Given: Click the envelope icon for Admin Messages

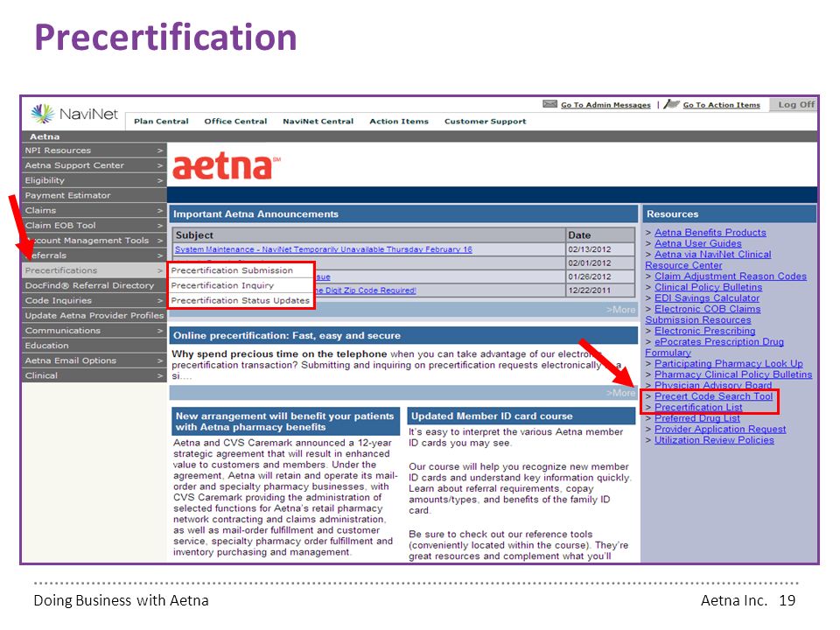Looking at the screenshot, I should click(x=549, y=104).
